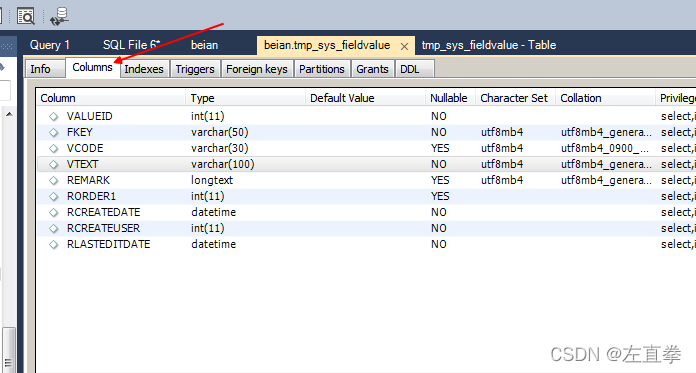
Task: Click the left sidebar scroll up arrow
Action: (9, 115)
